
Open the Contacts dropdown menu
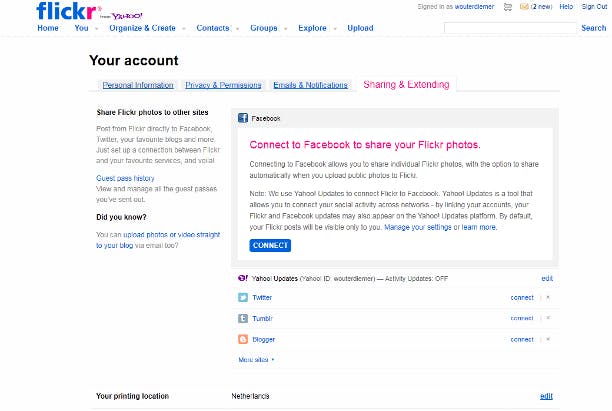pos(236,29)
